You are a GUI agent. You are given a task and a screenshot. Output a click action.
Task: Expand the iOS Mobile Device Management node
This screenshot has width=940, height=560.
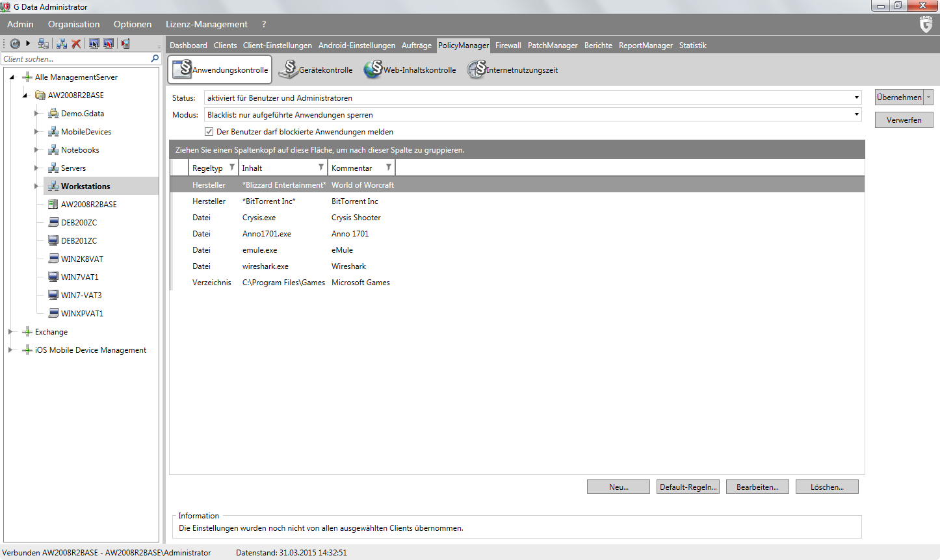[10, 350]
